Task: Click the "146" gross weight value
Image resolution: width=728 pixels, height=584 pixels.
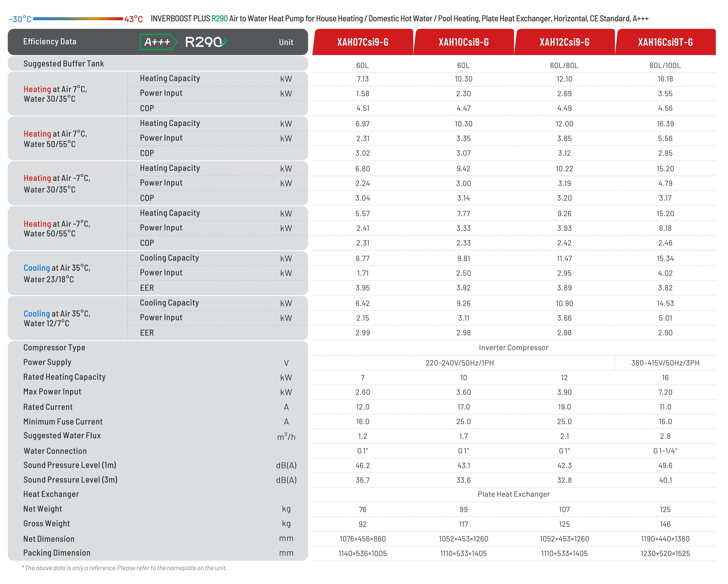Action: click(x=665, y=524)
